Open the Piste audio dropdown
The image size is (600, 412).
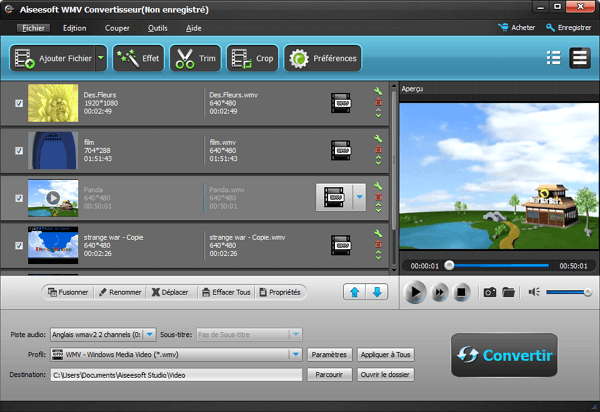pyautogui.click(x=150, y=335)
